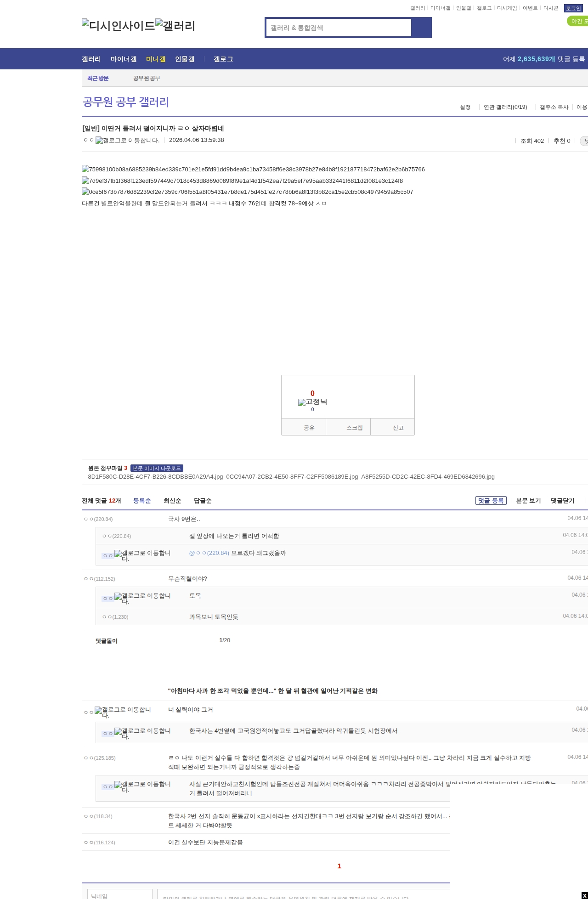Download 8D1F580C-D28E-4CF7-B226-8CDBBE0A29A4.jpg
Screen dimensions: 588x899
(x=155, y=477)
